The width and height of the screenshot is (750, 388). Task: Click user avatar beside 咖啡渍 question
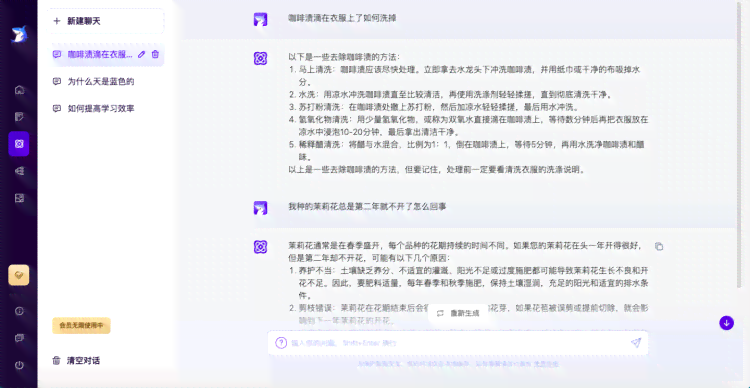(260, 19)
